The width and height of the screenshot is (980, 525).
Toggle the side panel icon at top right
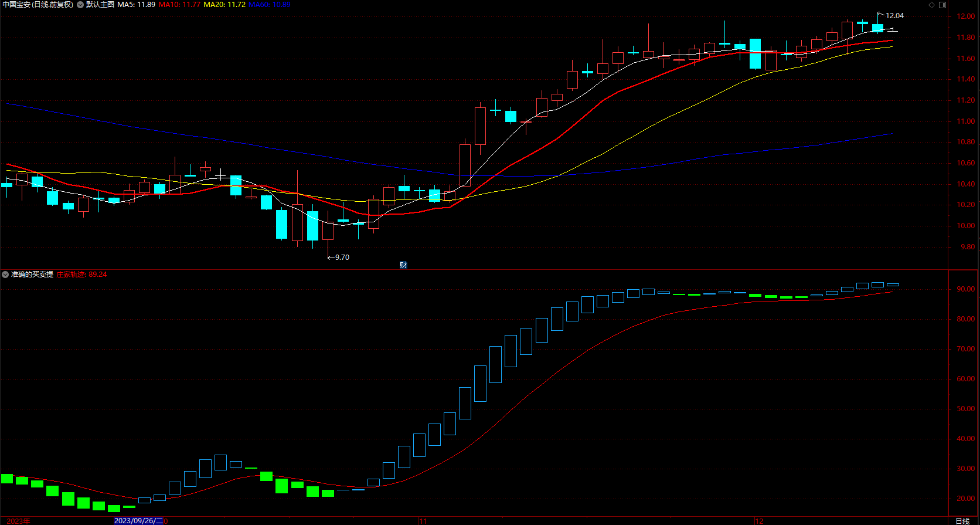coord(942,5)
